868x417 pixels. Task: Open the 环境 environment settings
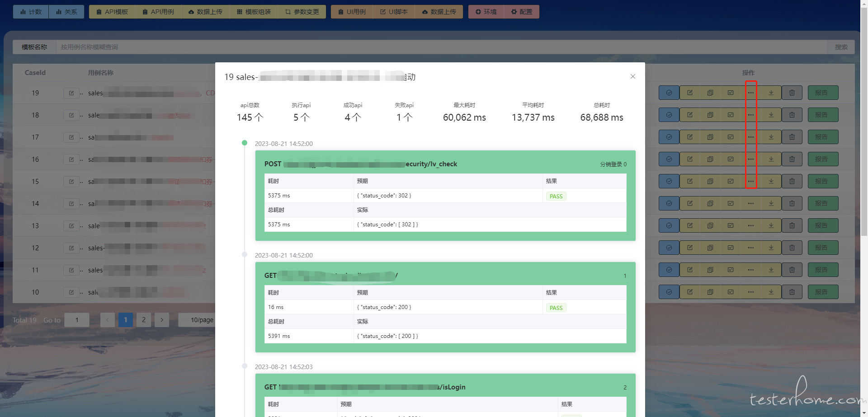click(x=486, y=12)
